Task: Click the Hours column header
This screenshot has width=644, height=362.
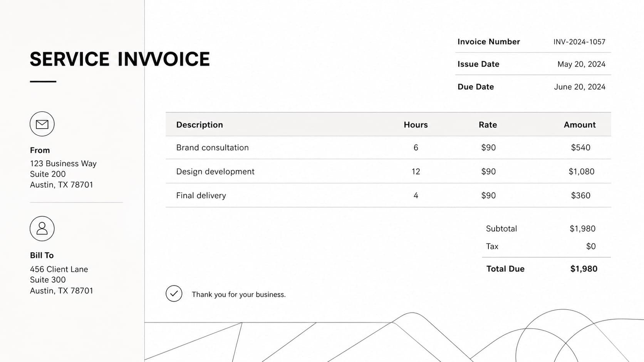Action: click(x=416, y=125)
